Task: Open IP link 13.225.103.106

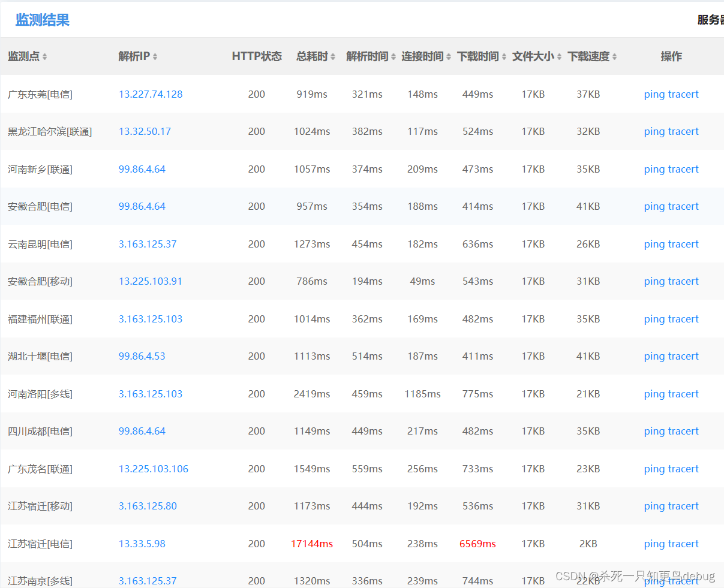Action: 154,469
